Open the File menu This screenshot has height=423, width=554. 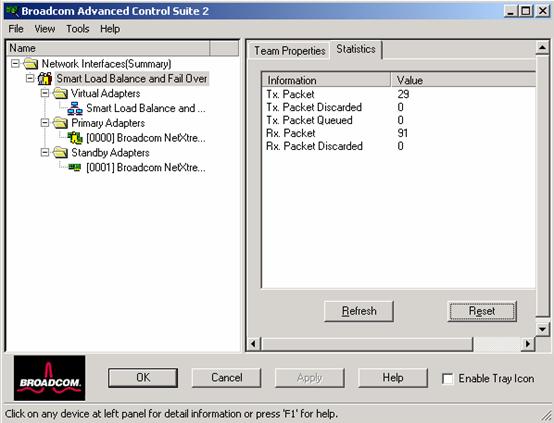coord(16,29)
